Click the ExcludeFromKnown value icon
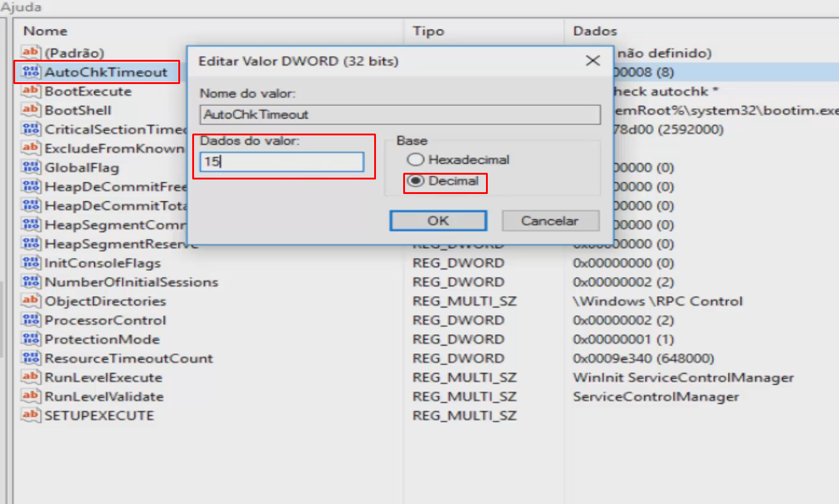This screenshot has height=504, width=839. 30,148
